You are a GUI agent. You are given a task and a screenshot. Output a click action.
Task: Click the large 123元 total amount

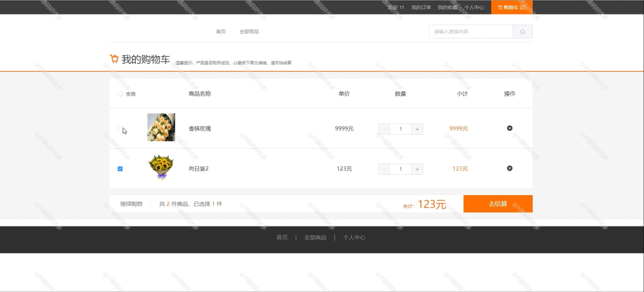[x=432, y=204]
